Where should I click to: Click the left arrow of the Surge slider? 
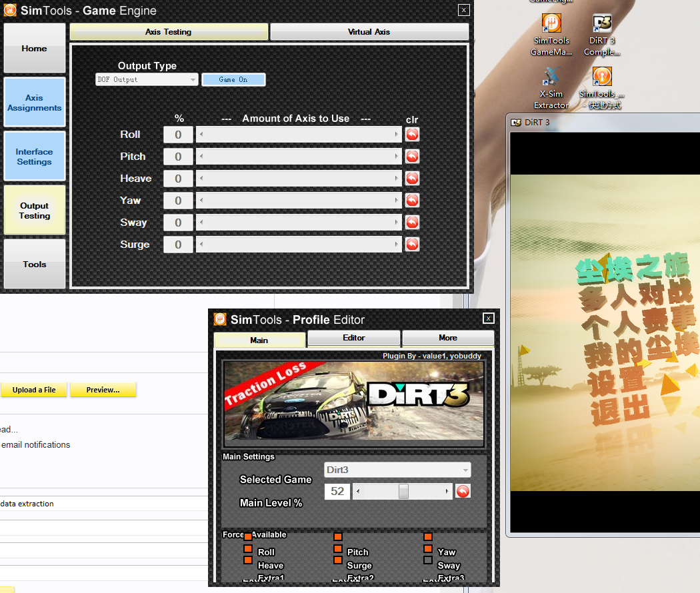pyautogui.click(x=202, y=244)
